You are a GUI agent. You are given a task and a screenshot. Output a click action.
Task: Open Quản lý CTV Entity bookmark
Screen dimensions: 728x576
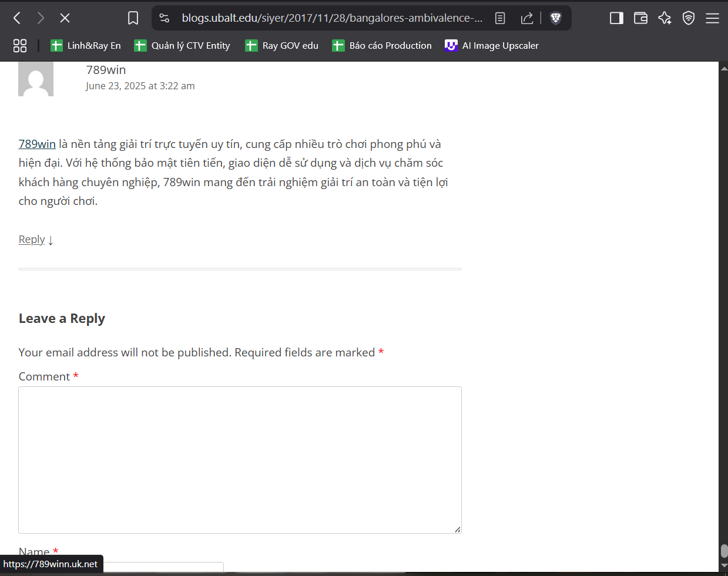coord(182,46)
